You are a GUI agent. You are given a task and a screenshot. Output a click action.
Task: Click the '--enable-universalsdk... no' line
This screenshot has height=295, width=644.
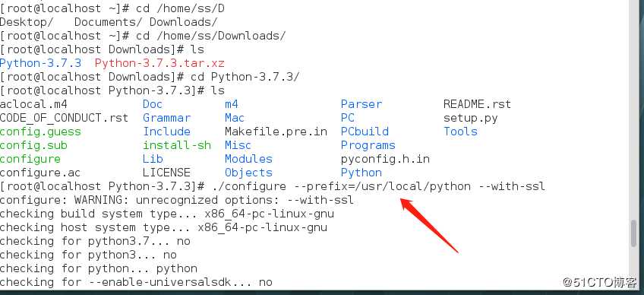[x=136, y=282]
